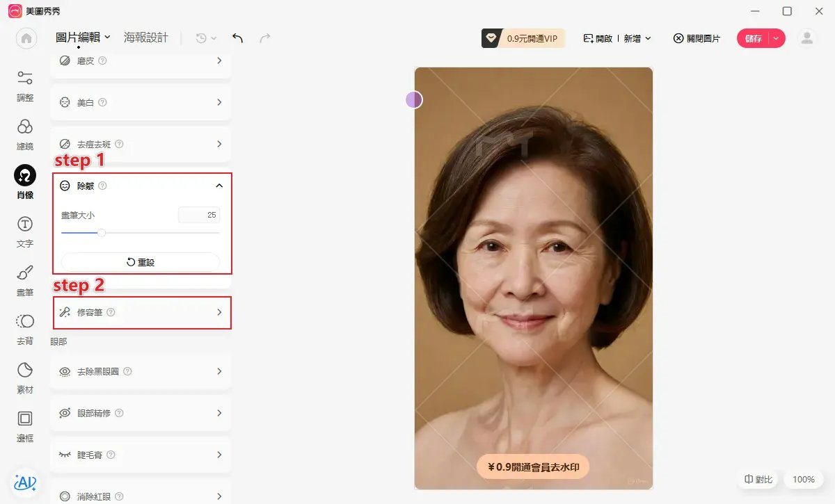Browse the 素材 materials panel
The height and width of the screenshot is (504, 835).
(24, 371)
